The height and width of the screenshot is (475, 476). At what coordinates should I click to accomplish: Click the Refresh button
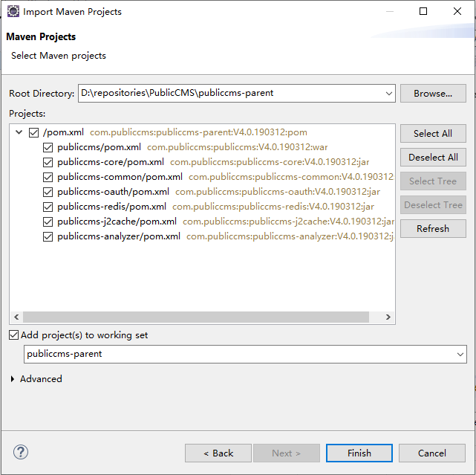(433, 229)
